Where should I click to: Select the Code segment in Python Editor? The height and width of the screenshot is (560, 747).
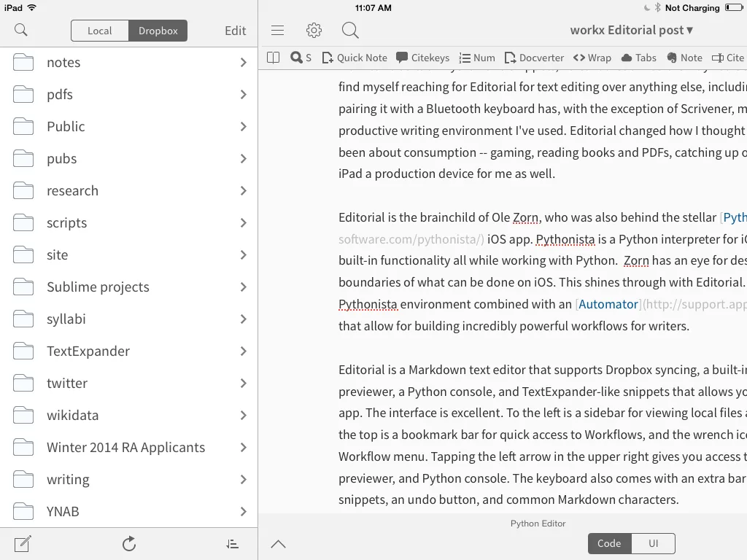tap(609, 543)
